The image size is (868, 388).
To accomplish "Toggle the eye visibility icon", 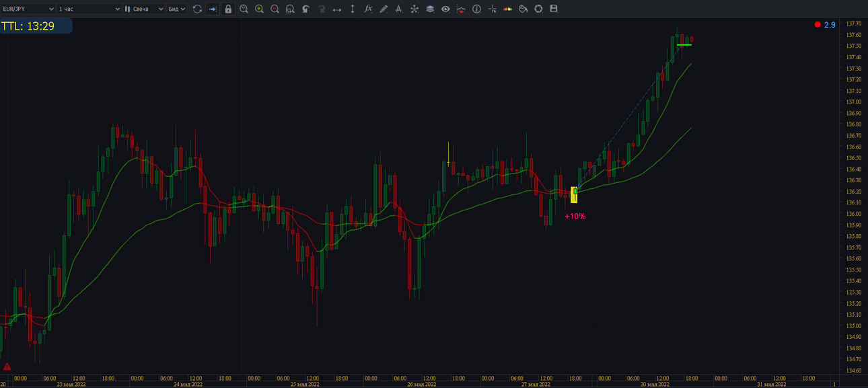I will 445,9.
